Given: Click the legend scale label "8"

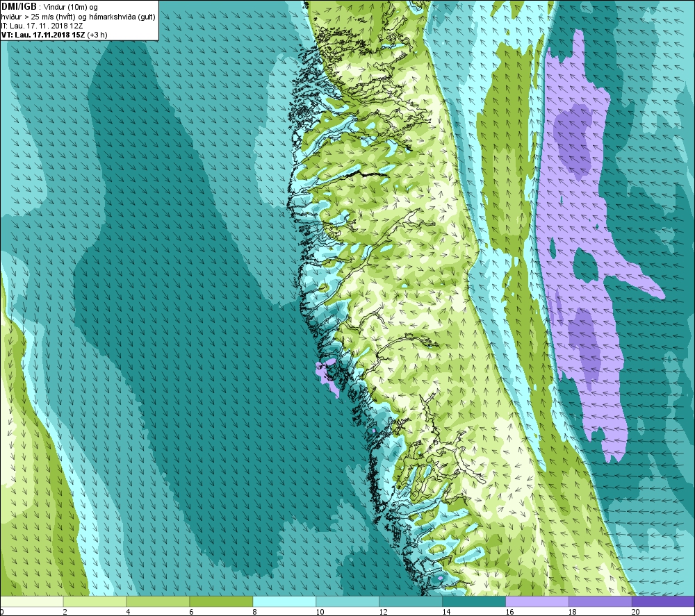Looking at the screenshot, I should 255,612.
